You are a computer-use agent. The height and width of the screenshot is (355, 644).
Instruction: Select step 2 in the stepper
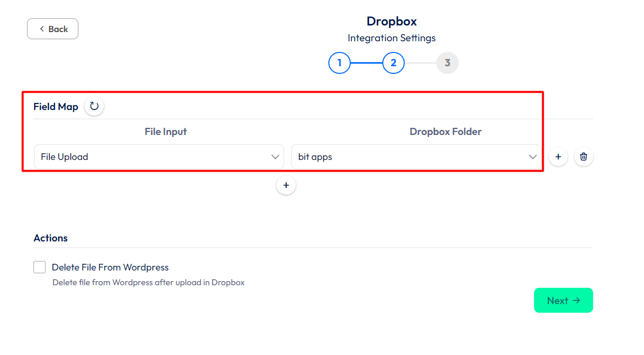394,63
